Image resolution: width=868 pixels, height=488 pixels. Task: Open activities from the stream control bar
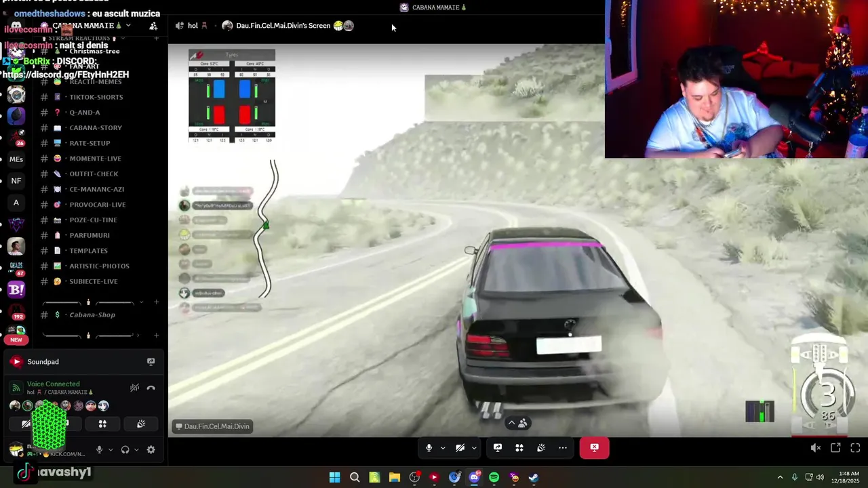point(519,447)
